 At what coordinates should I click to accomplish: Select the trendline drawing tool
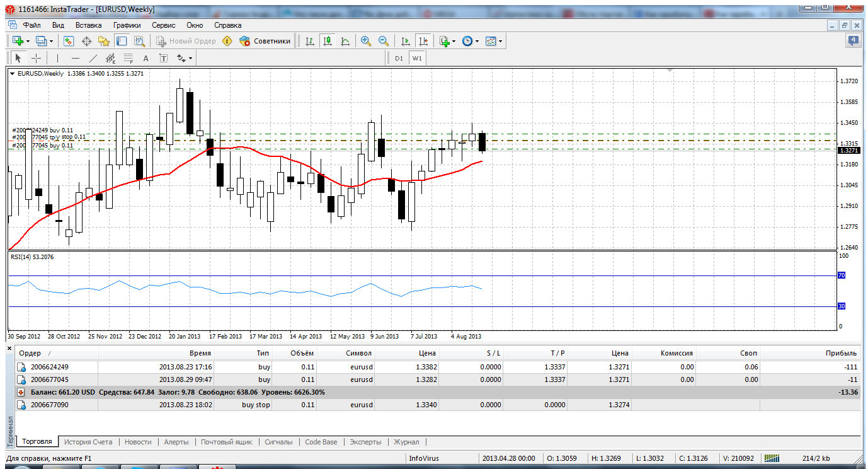coord(93,59)
